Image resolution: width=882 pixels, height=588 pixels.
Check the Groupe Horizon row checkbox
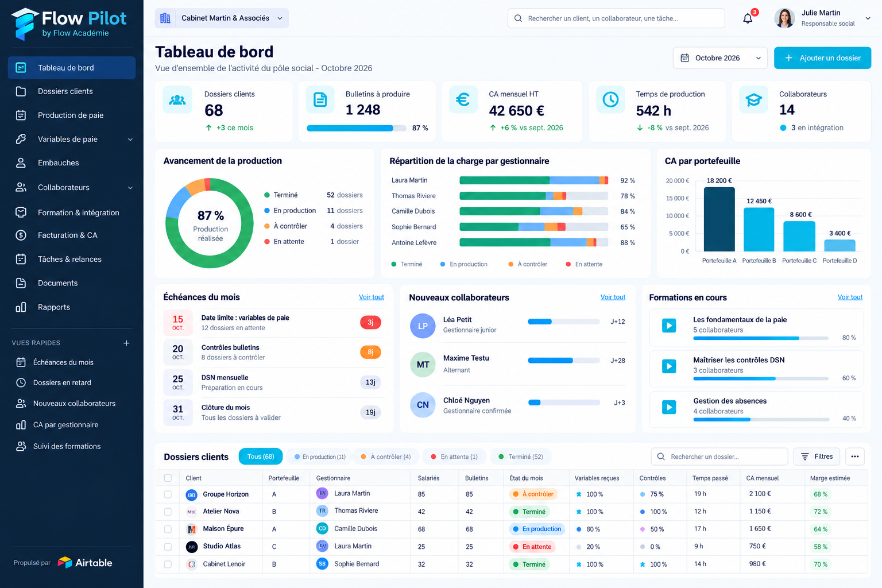click(x=168, y=494)
